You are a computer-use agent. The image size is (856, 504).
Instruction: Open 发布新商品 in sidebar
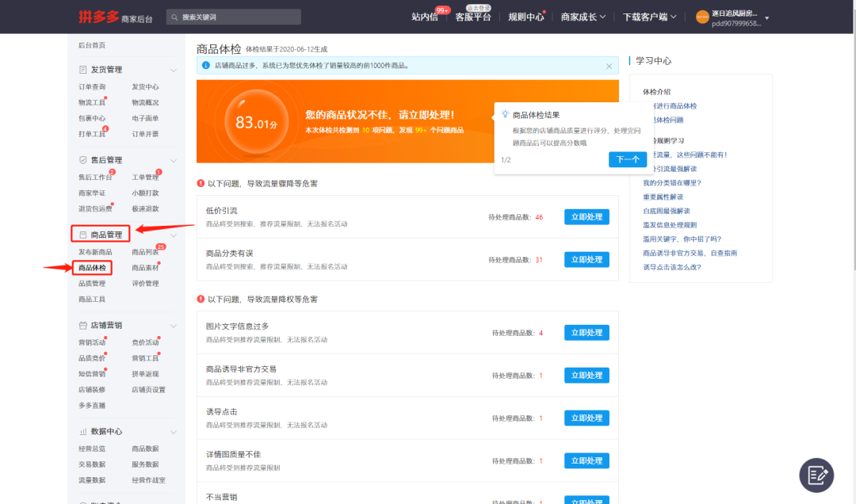tap(95, 252)
